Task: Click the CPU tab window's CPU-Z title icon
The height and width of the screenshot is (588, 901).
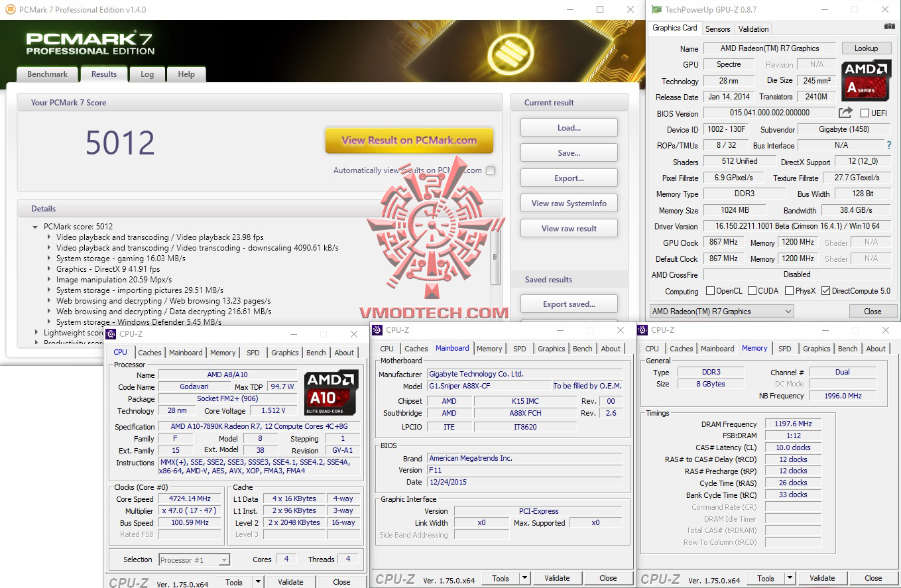Action: [x=111, y=334]
